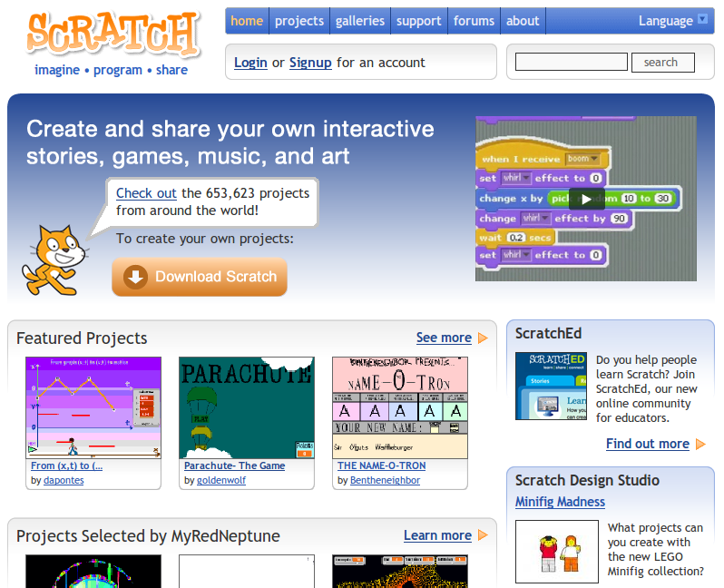Screen dimensions: 724x588
Task: Click the Scratch Design Studio heading
Action: coord(587,480)
